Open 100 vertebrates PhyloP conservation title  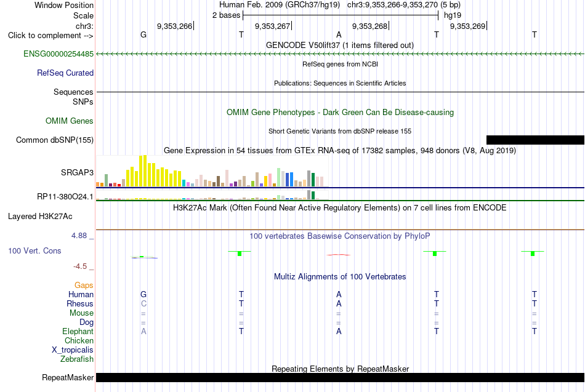(x=340, y=236)
